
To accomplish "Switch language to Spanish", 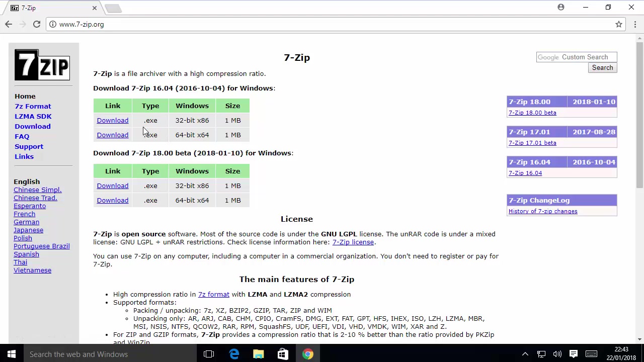I will (26, 254).
